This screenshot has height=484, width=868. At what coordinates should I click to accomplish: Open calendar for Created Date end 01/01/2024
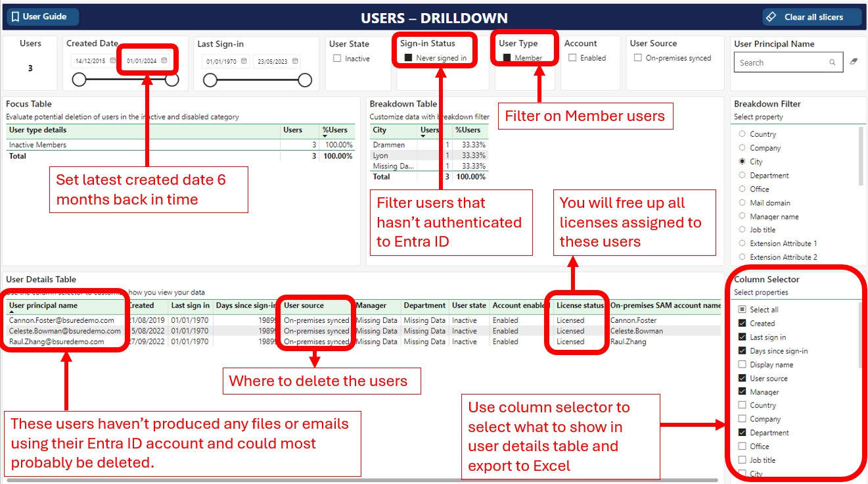click(x=164, y=61)
